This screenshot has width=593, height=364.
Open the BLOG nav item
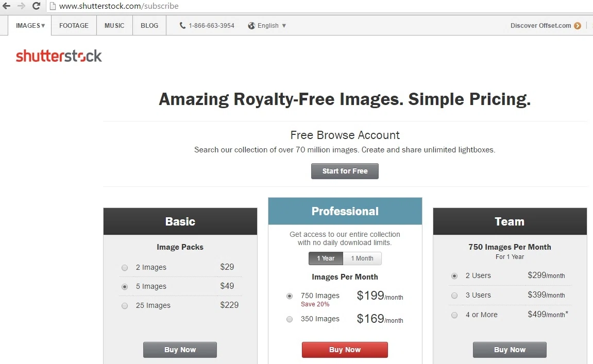click(149, 25)
